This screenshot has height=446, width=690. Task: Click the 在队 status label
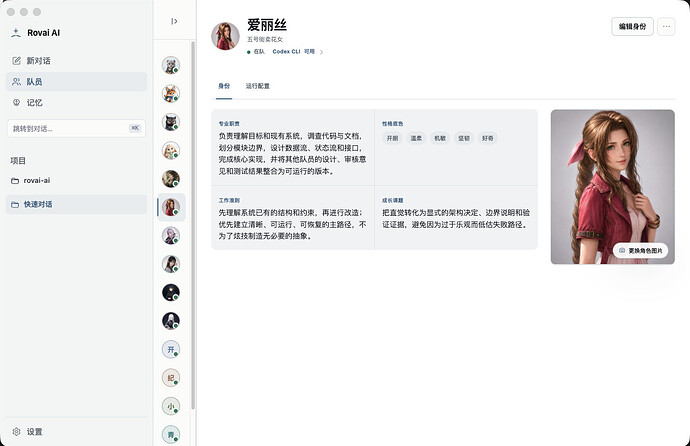[x=259, y=51]
